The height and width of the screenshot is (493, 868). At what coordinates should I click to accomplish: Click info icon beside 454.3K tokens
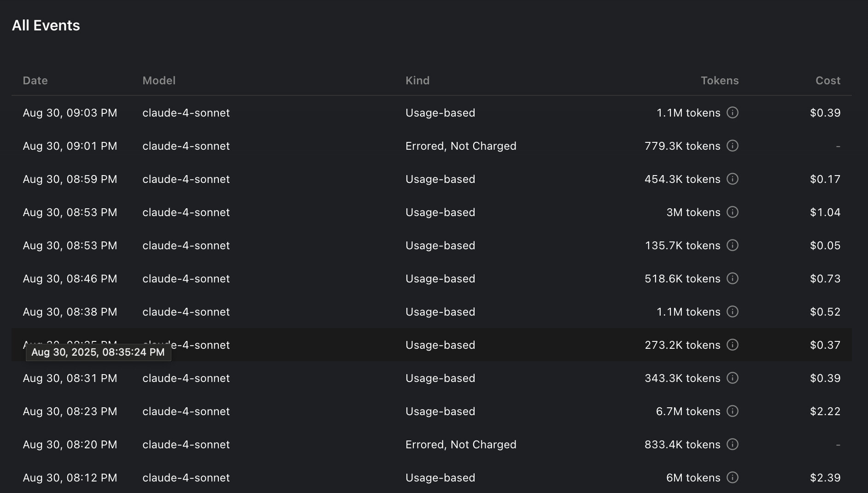[x=733, y=179]
